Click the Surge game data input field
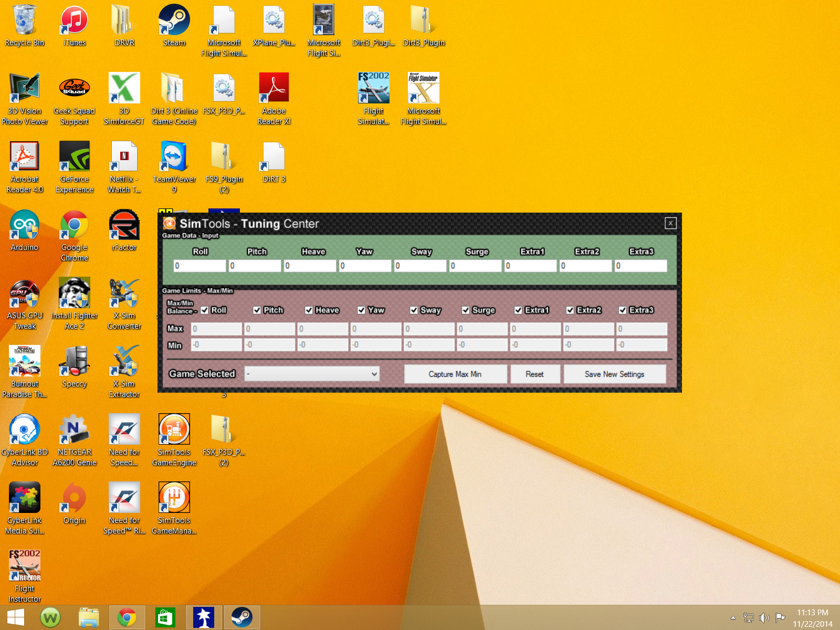 point(476,266)
